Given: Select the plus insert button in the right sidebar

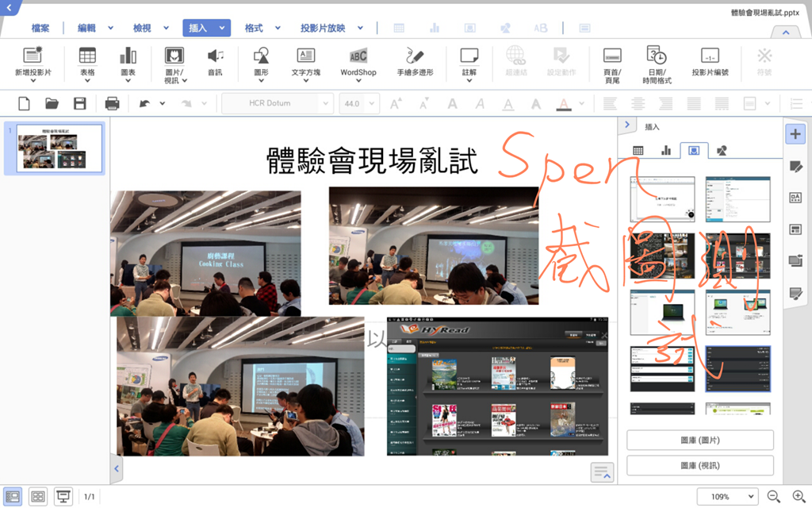Looking at the screenshot, I should [x=795, y=134].
